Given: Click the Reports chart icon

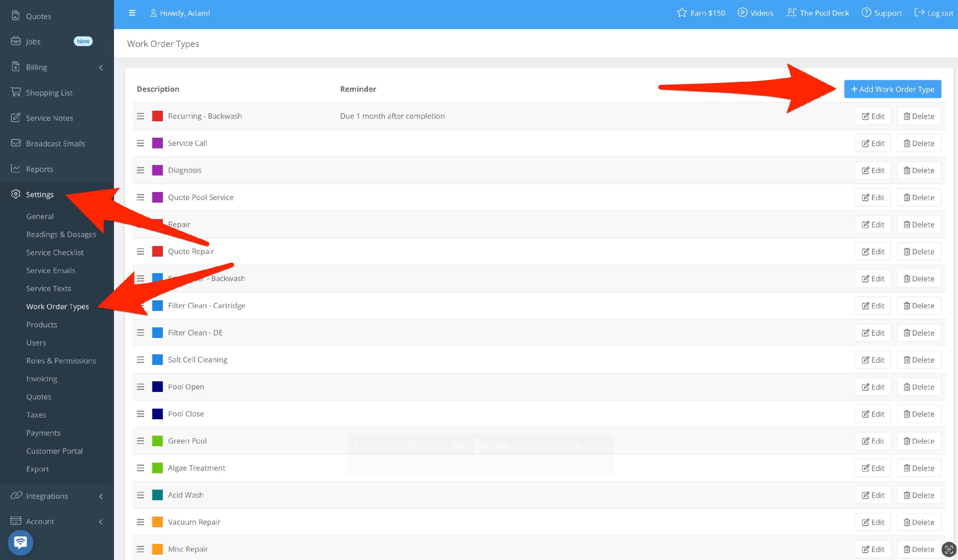Looking at the screenshot, I should (16, 169).
